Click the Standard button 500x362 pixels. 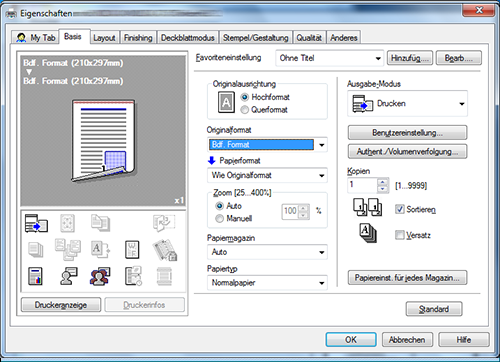tap(434, 309)
